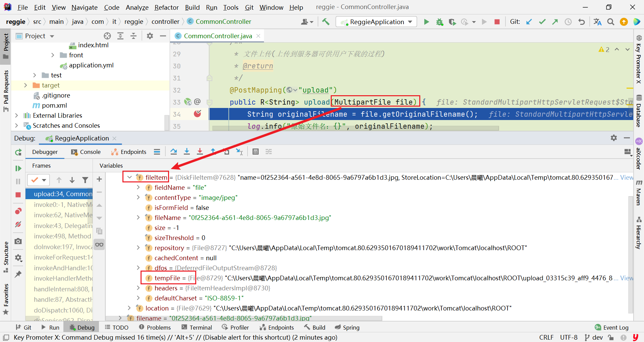Locate current file in Project tree

click(107, 36)
